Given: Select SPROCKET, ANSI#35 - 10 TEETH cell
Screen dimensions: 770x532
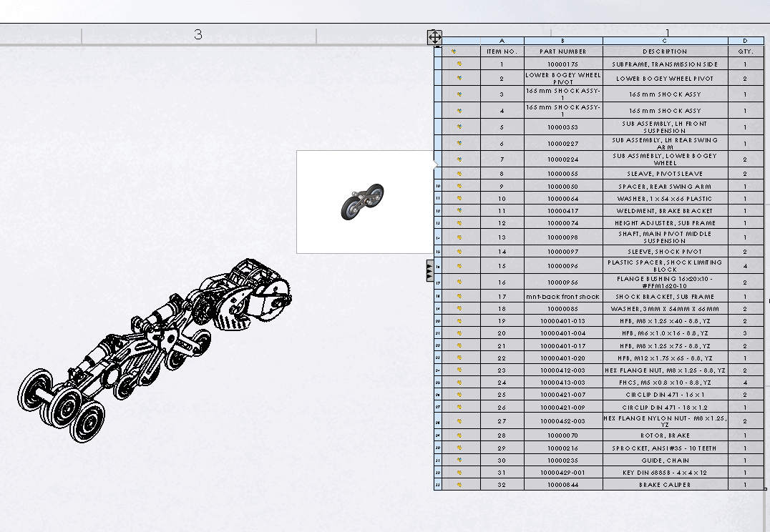Looking at the screenshot, I should (666, 448).
